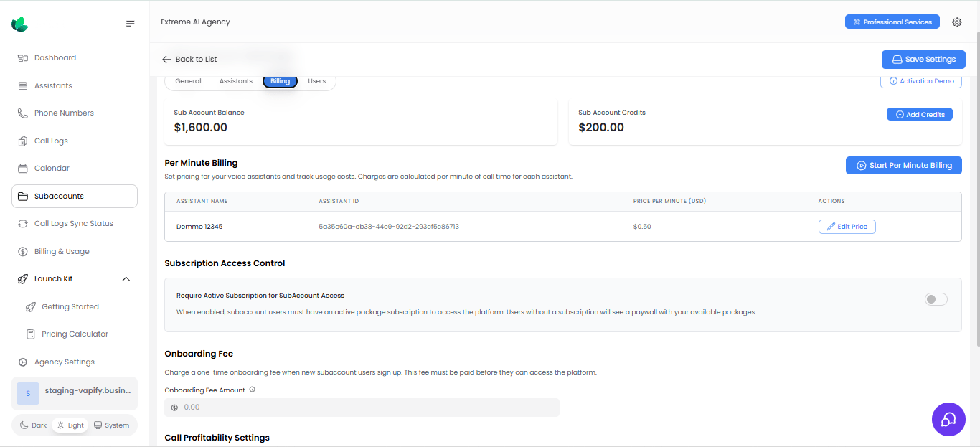Click the Onboarding Fee Amount field
This screenshot has width=980, height=447.
362,408
